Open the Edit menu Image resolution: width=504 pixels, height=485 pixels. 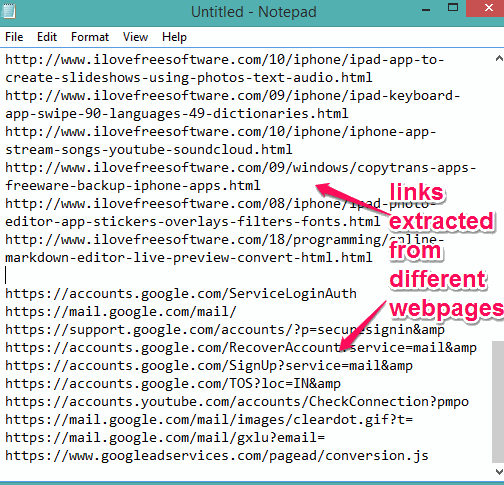(x=47, y=37)
